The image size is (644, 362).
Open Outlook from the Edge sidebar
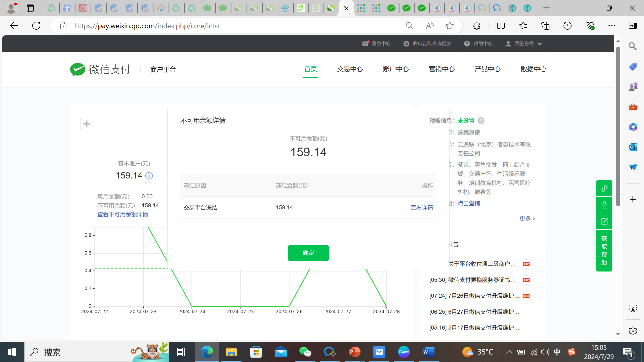pyautogui.click(x=633, y=147)
